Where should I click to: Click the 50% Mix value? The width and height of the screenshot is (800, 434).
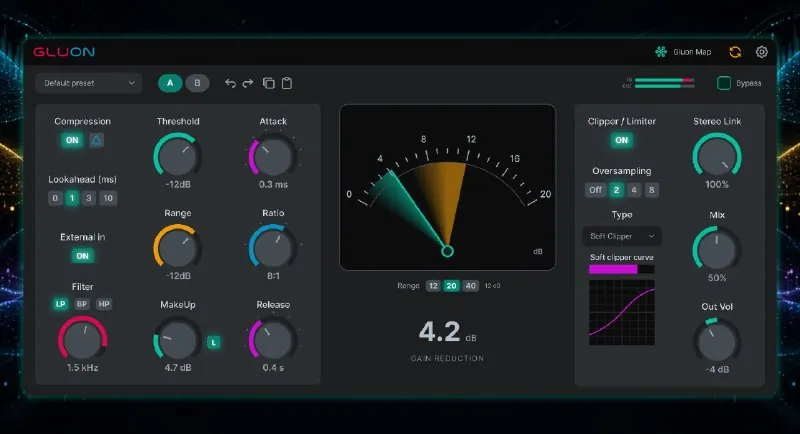(x=717, y=278)
